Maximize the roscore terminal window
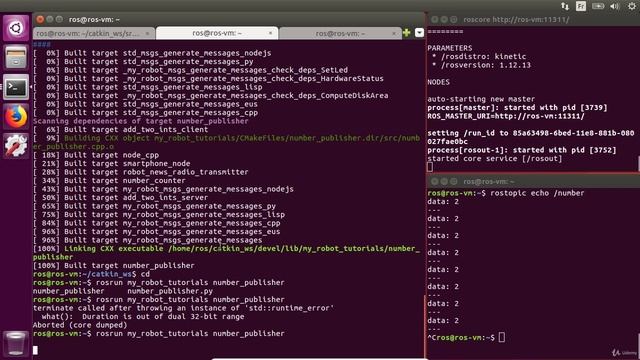The height and width of the screenshot is (360, 640). coord(453,19)
